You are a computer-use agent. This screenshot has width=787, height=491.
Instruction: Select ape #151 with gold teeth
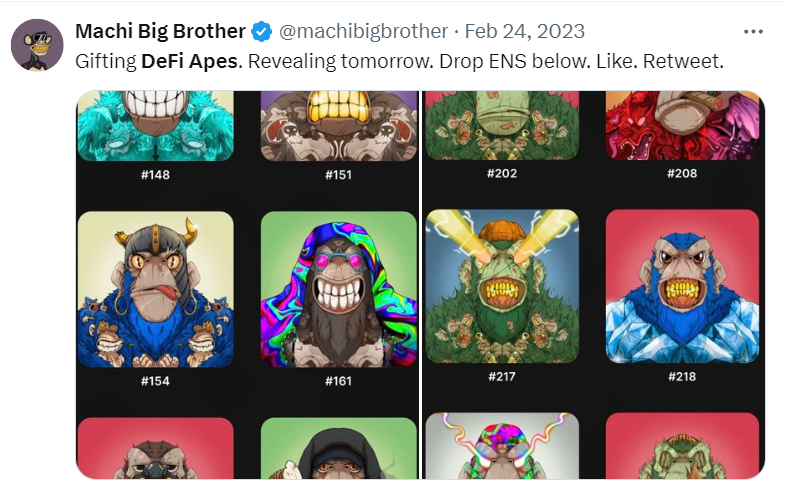point(339,125)
